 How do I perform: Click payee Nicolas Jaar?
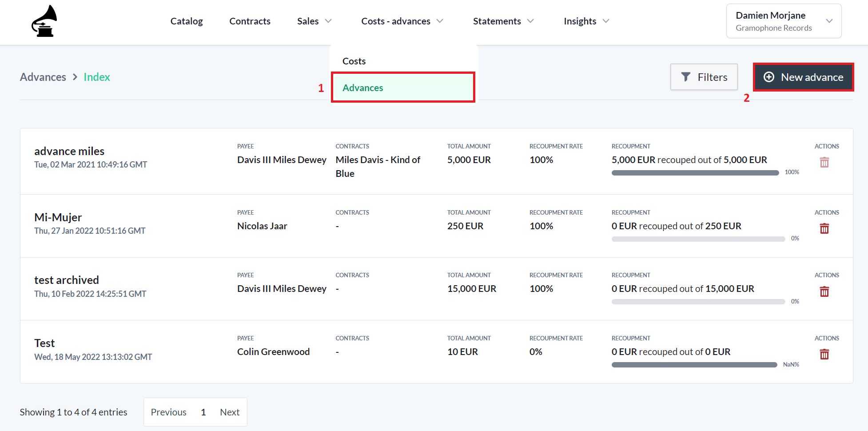262,226
